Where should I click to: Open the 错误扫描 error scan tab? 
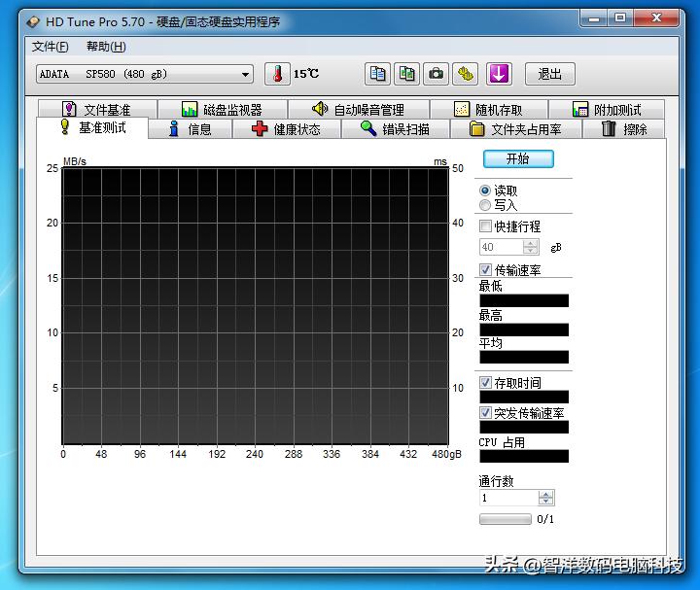(394, 129)
